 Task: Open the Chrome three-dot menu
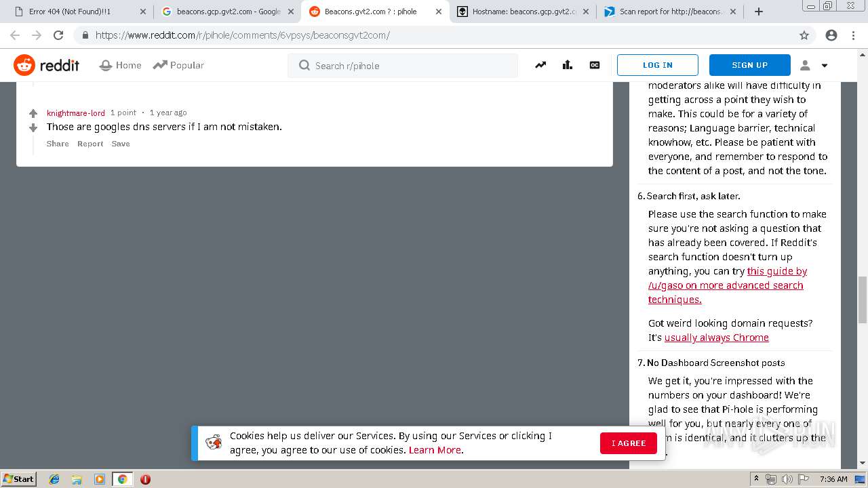click(853, 35)
